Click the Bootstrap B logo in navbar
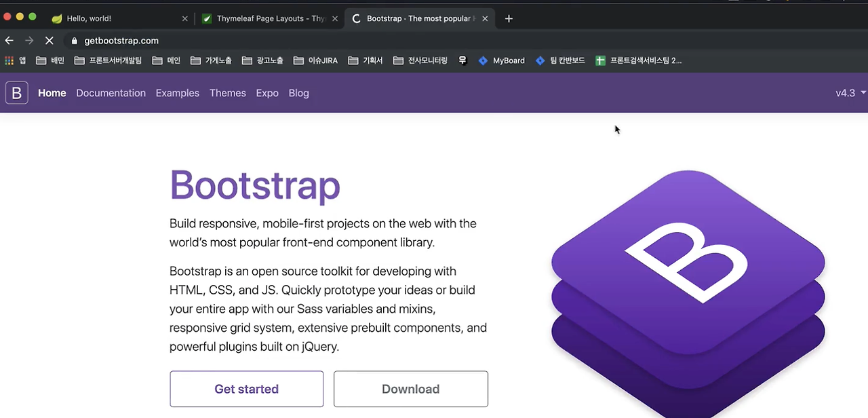 [17, 93]
